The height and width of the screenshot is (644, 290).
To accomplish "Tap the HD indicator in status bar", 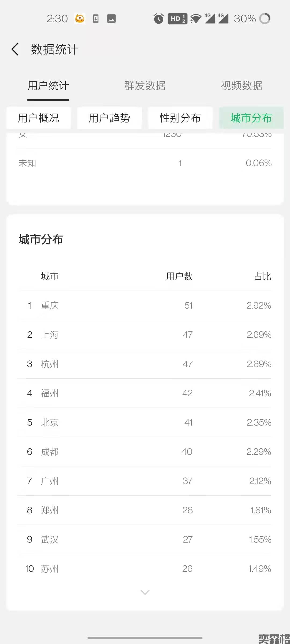I will click(x=177, y=19).
